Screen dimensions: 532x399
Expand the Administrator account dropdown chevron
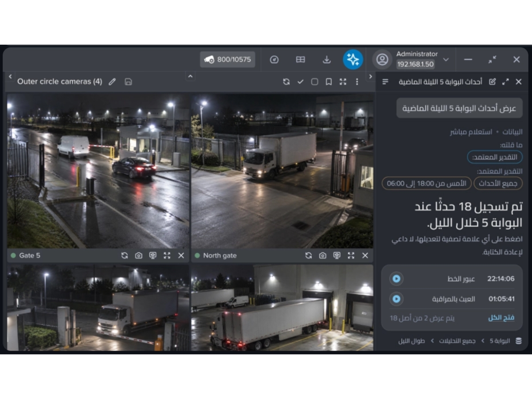pos(446,59)
